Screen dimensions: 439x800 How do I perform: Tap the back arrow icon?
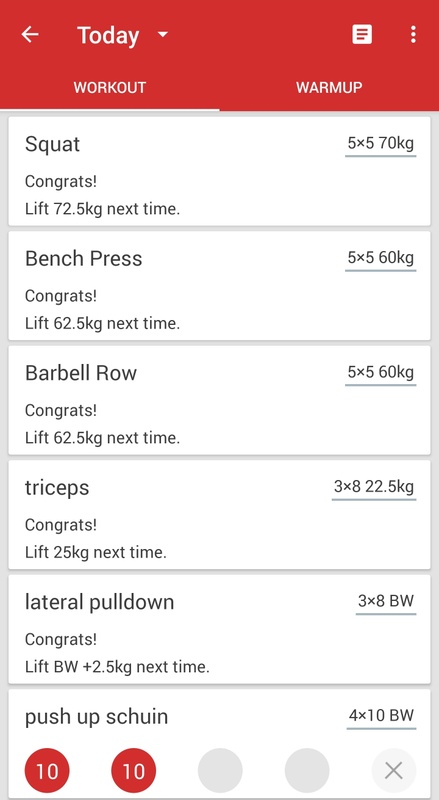tap(30, 35)
